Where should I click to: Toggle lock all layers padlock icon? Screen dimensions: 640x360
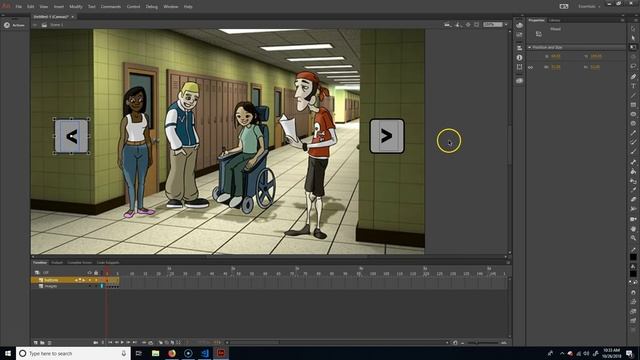point(96,272)
